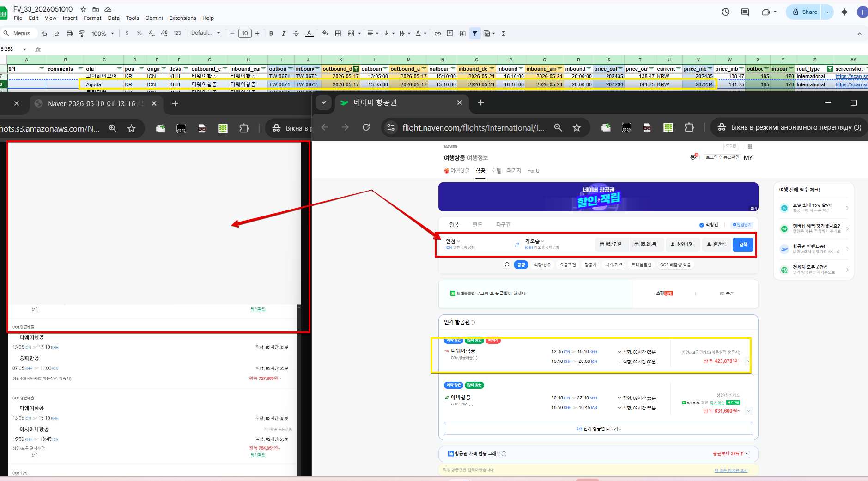Reload the Naver flights page

[366, 127]
